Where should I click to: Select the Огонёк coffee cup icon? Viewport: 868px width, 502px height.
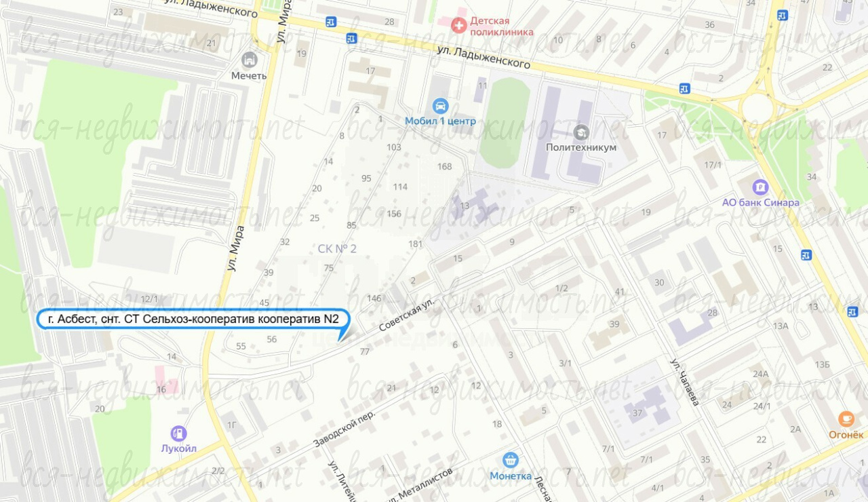point(846,419)
